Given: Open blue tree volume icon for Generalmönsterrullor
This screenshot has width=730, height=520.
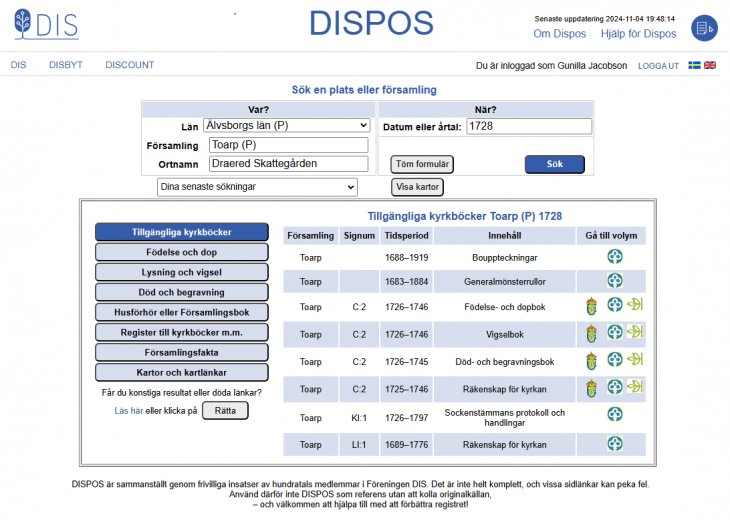Looking at the screenshot, I should 615,281.
